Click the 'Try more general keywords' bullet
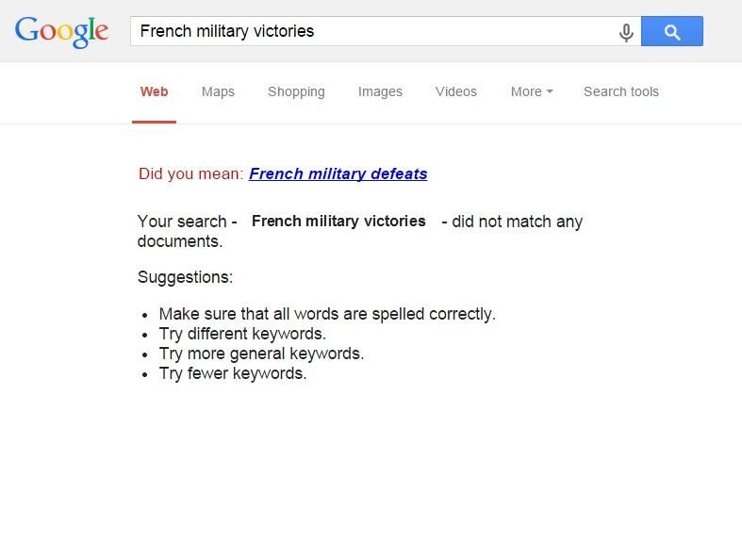The width and height of the screenshot is (742, 560). tap(261, 354)
